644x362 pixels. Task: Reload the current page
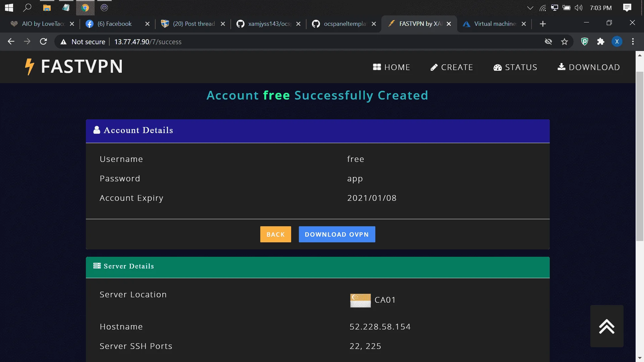pos(43,42)
